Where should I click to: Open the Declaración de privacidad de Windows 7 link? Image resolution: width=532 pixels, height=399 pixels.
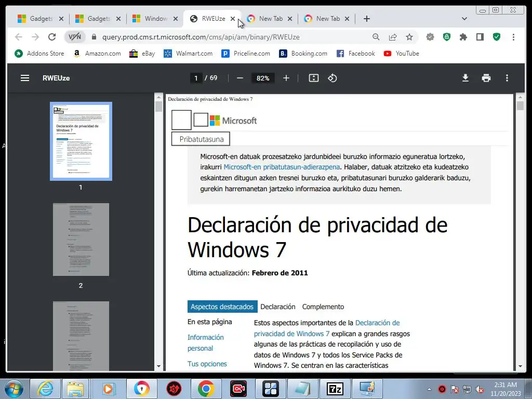point(327,328)
